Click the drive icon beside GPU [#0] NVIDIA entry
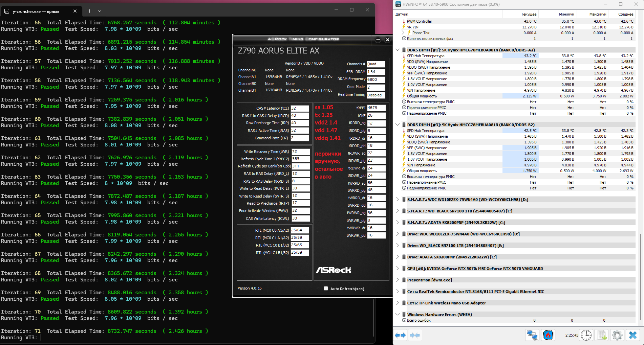The image size is (644, 345). click(404, 269)
